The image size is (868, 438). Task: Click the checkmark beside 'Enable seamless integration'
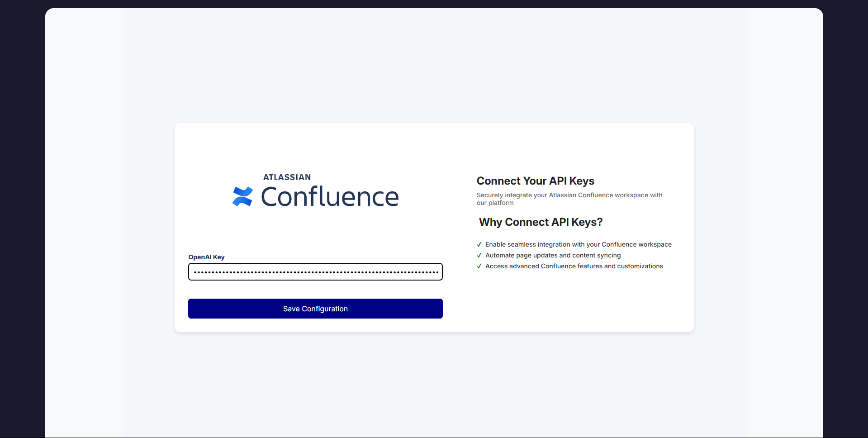coord(479,244)
